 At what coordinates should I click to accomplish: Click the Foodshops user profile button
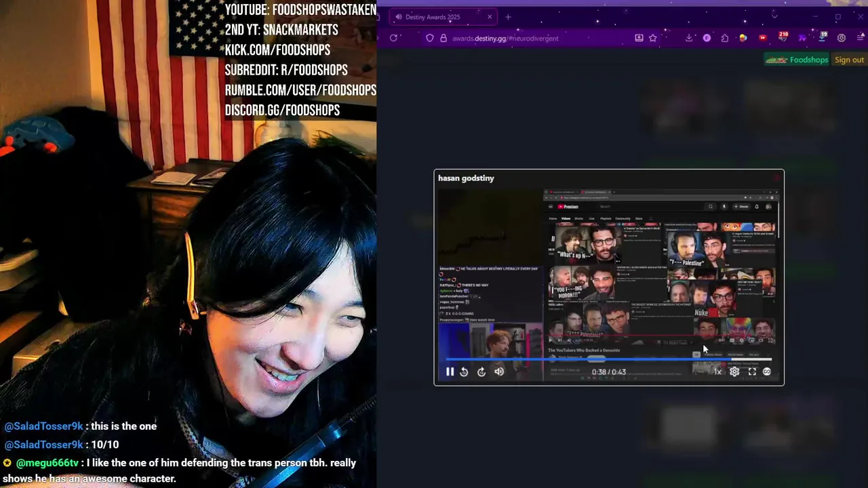pyautogui.click(x=797, y=60)
